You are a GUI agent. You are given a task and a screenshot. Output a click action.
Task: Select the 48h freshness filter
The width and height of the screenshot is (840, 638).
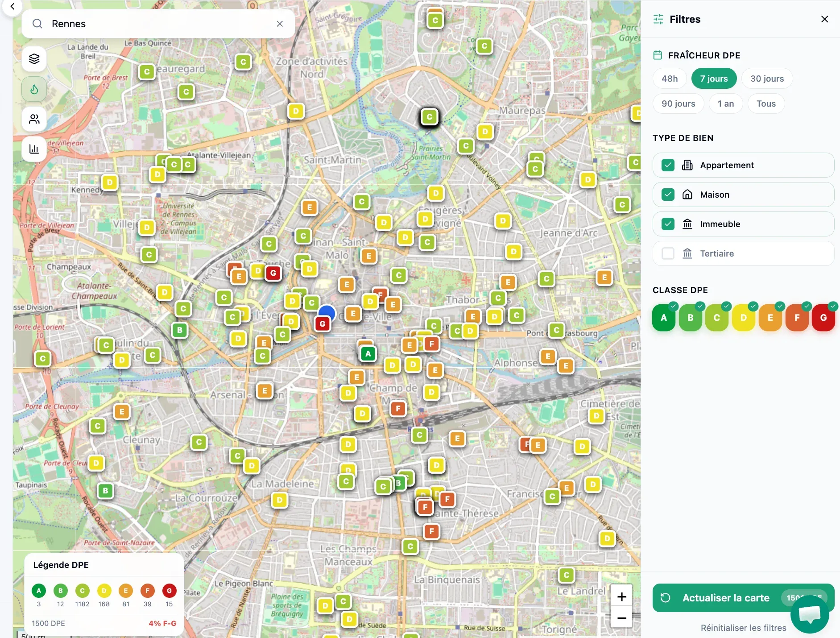[670, 79]
